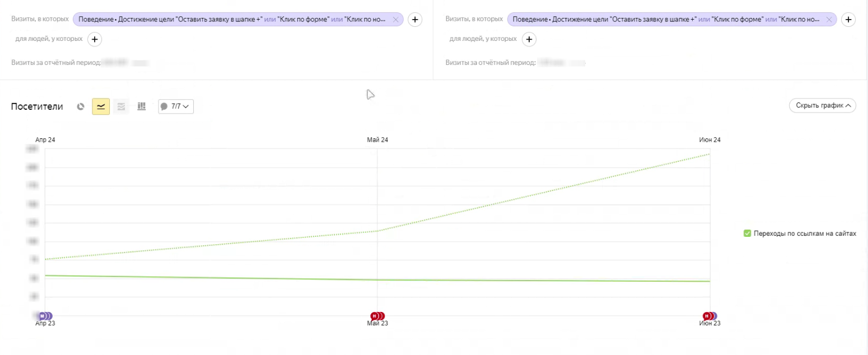Add people condition in left segment
The width and height of the screenshot is (868, 355).
point(95,39)
